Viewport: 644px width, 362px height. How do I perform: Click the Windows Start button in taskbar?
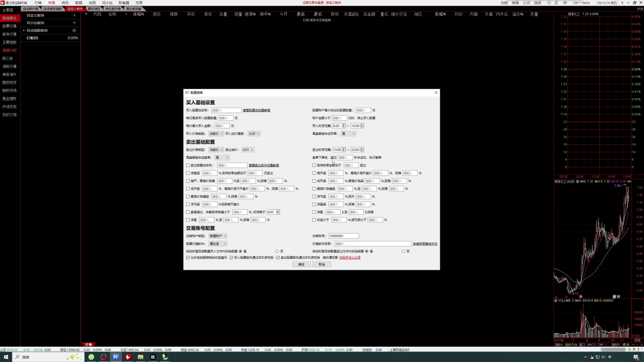pos(4,357)
